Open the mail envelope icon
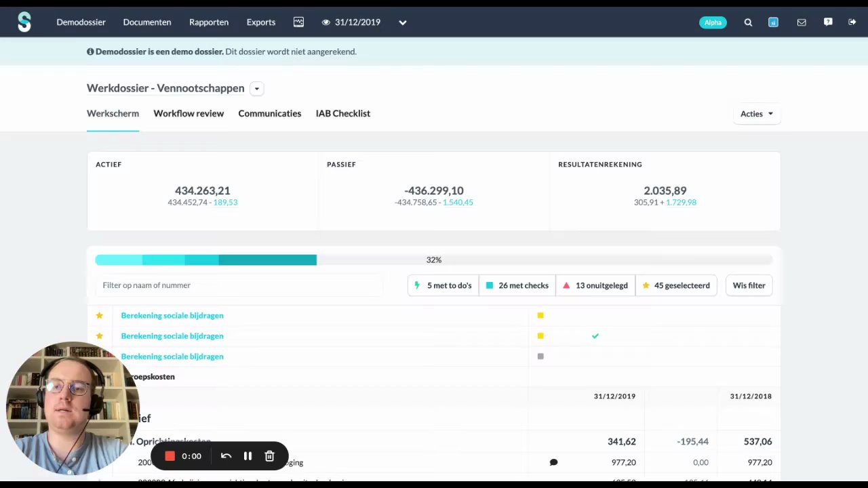Image resolution: width=868 pixels, height=488 pixels. click(802, 22)
